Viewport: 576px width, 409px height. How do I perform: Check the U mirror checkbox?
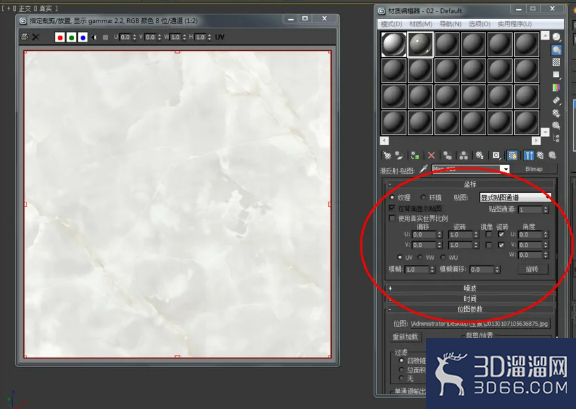tap(489, 234)
